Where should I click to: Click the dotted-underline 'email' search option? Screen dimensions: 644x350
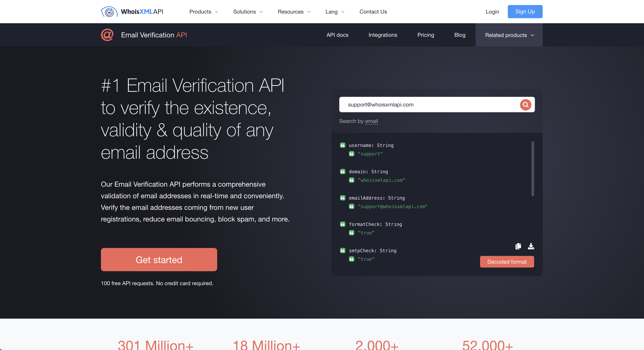(371, 121)
